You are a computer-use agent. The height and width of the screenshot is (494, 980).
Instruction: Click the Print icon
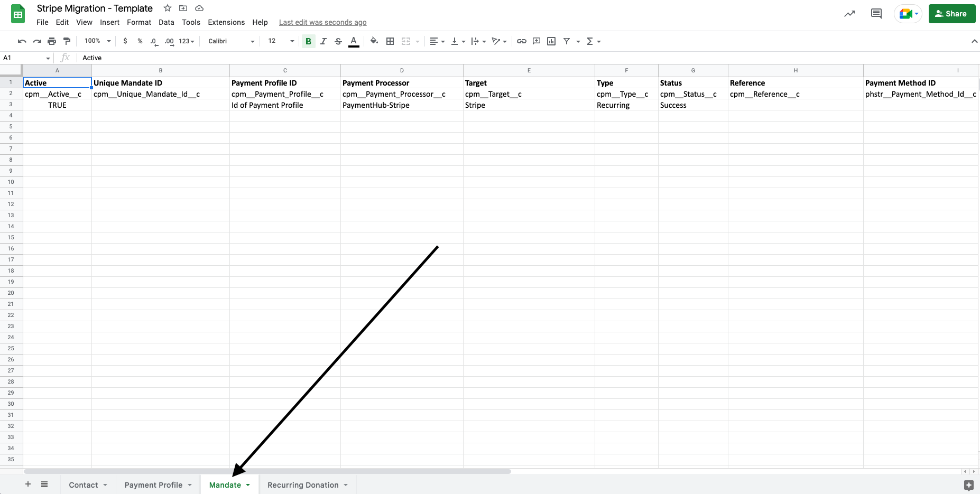click(x=52, y=41)
